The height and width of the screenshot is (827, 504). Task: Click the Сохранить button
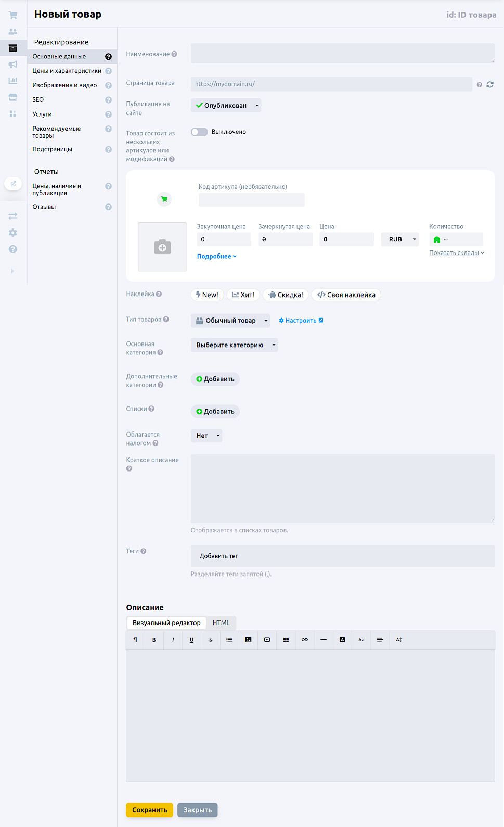tap(149, 810)
